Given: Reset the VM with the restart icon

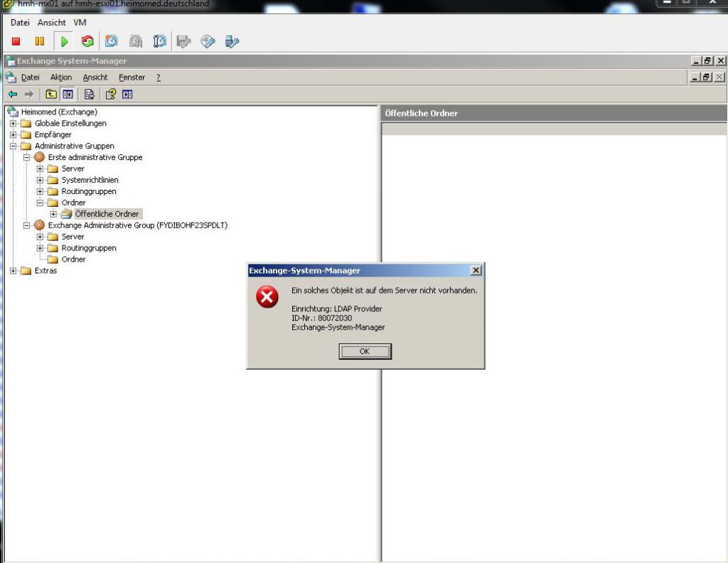Looking at the screenshot, I should (87, 41).
